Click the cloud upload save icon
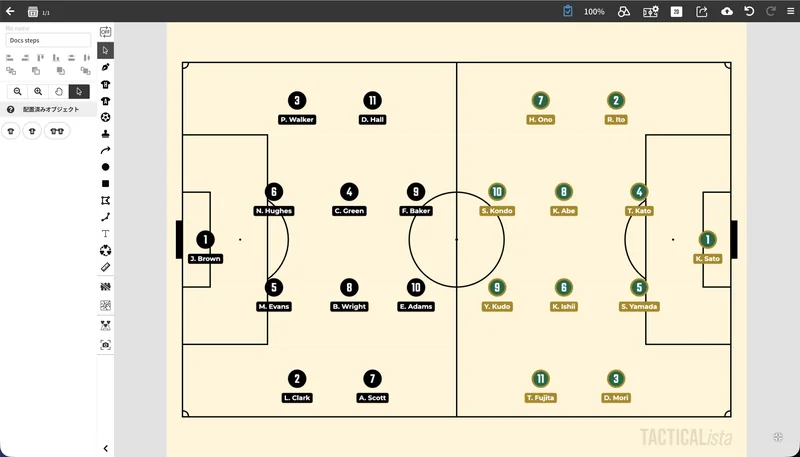This screenshot has height=457, width=800. 727,11
